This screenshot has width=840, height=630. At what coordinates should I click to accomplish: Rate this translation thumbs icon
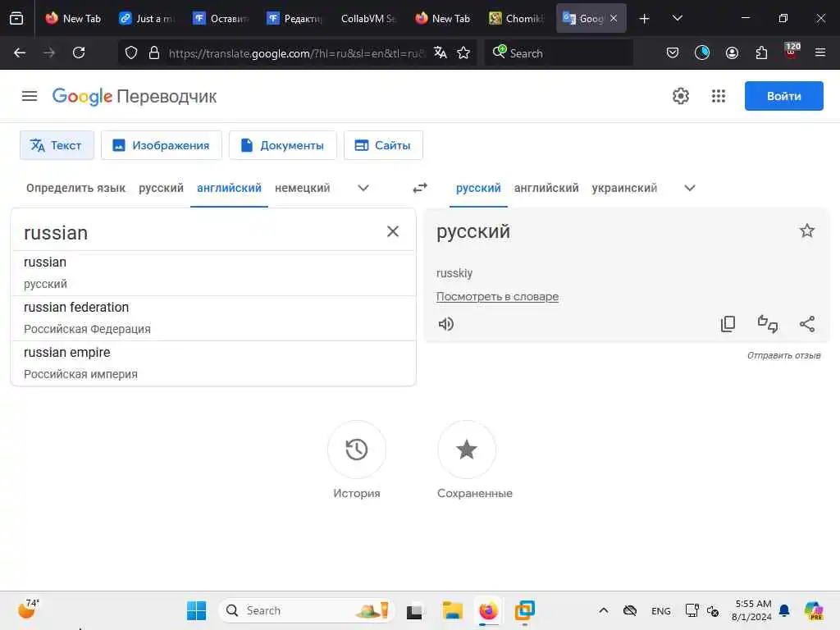(767, 323)
